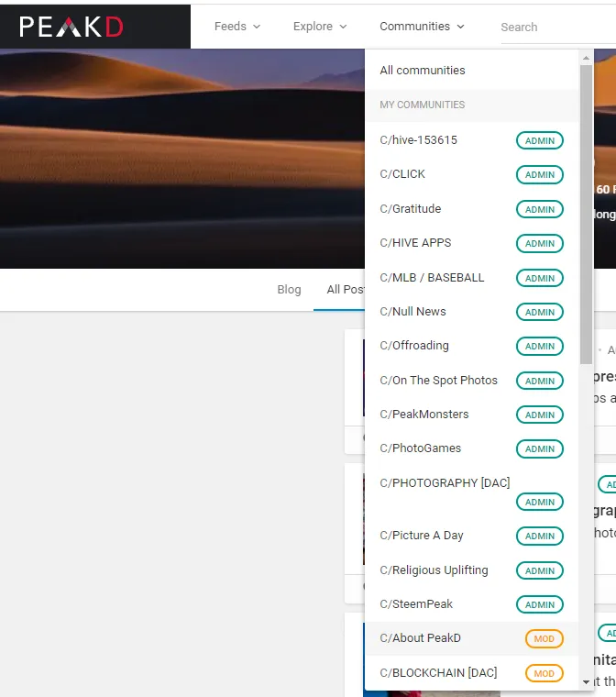Click the desert dunes cover image
Image resolution: width=616 pixels, height=697 pixels.
(x=182, y=159)
